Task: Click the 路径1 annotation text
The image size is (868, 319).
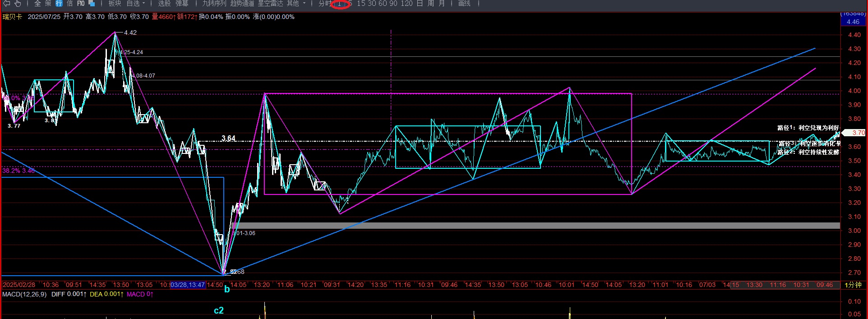Action: click(x=808, y=128)
